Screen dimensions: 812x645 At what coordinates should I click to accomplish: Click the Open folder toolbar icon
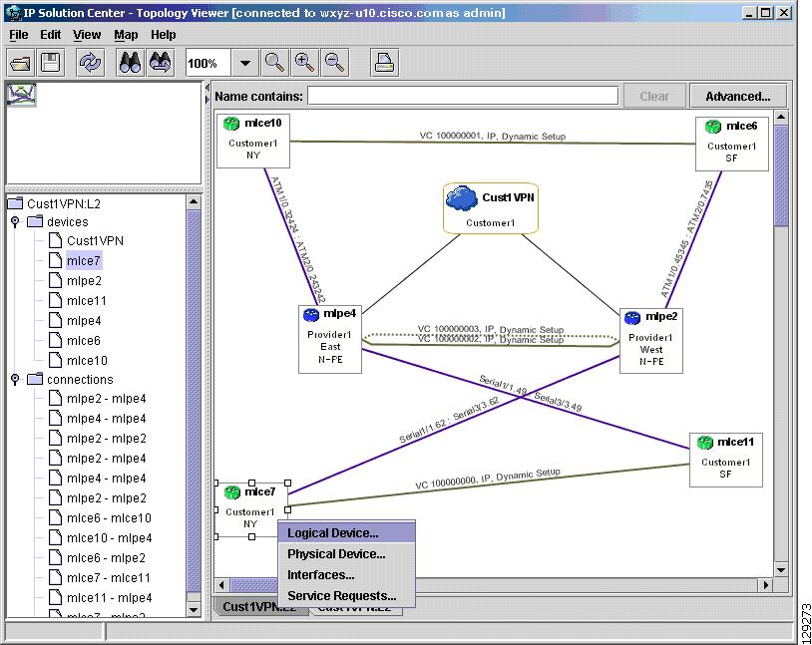[x=21, y=63]
